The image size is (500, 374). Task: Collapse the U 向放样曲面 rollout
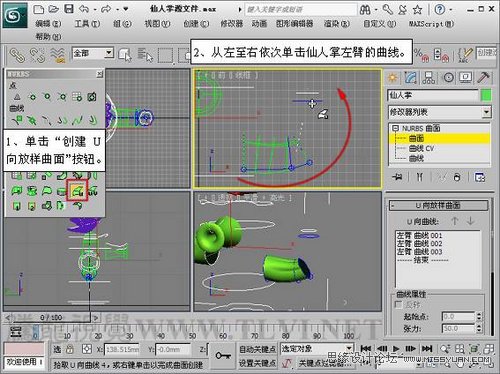click(438, 205)
